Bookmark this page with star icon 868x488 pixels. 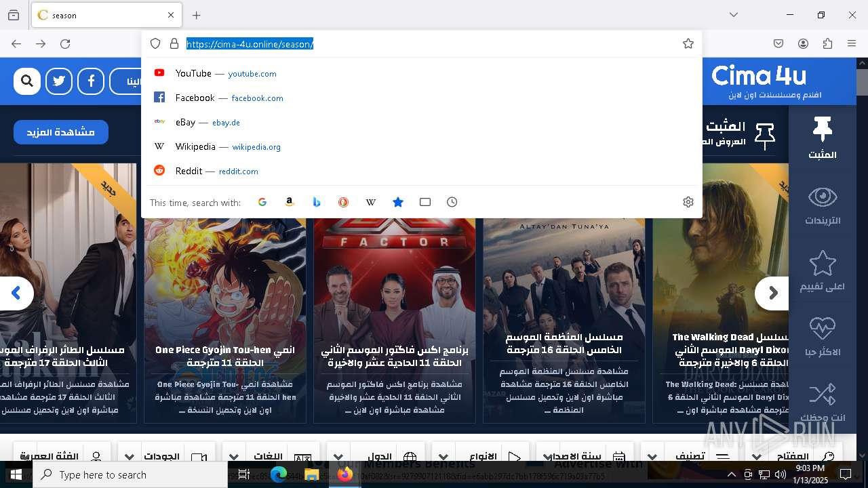tap(688, 44)
